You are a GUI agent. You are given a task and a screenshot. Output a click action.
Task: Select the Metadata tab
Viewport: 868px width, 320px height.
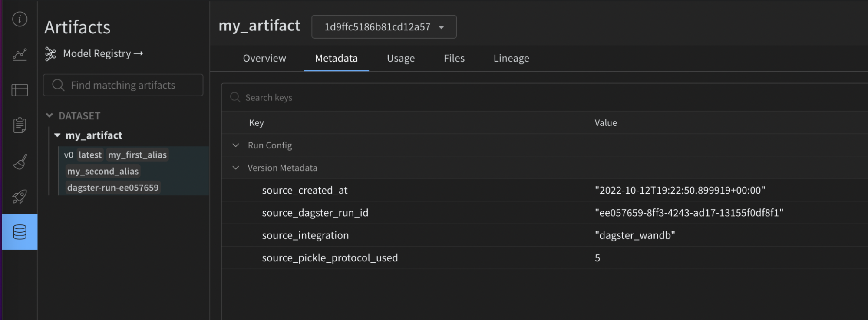(337, 58)
